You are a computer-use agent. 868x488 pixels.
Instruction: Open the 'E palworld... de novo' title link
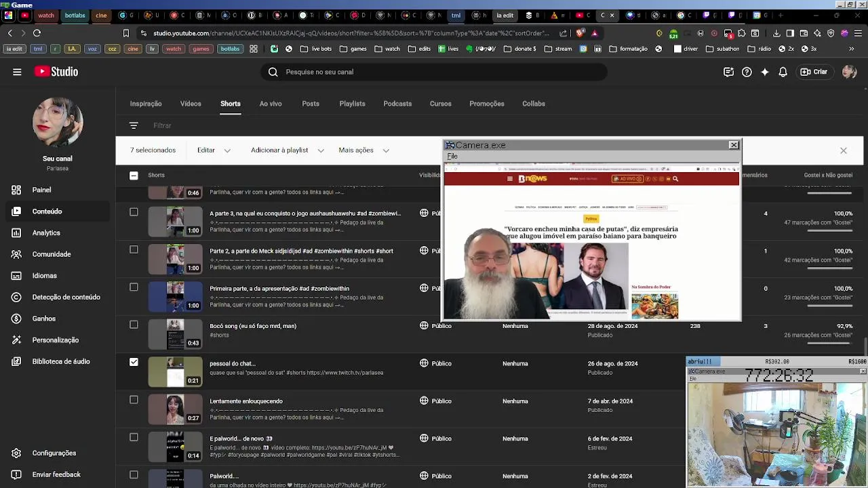point(241,439)
